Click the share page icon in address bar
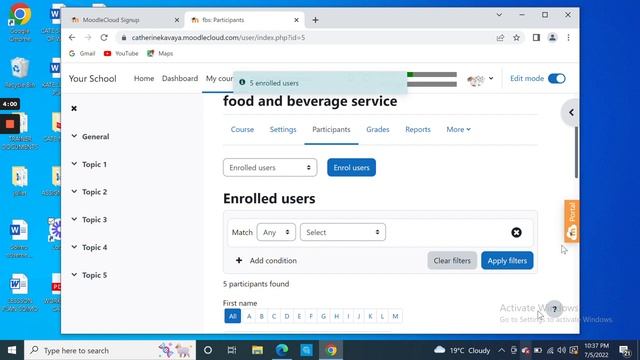This screenshot has height=360, width=640. (x=500, y=38)
